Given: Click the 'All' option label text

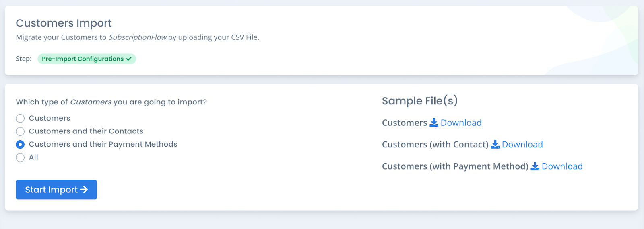Looking at the screenshot, I should click(x=33, y=157).
